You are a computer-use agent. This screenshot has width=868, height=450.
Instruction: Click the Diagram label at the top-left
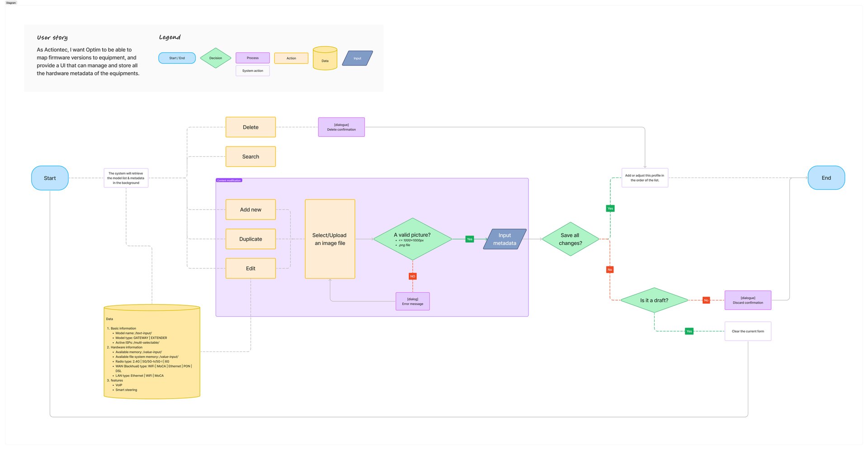tap(11, 3)
